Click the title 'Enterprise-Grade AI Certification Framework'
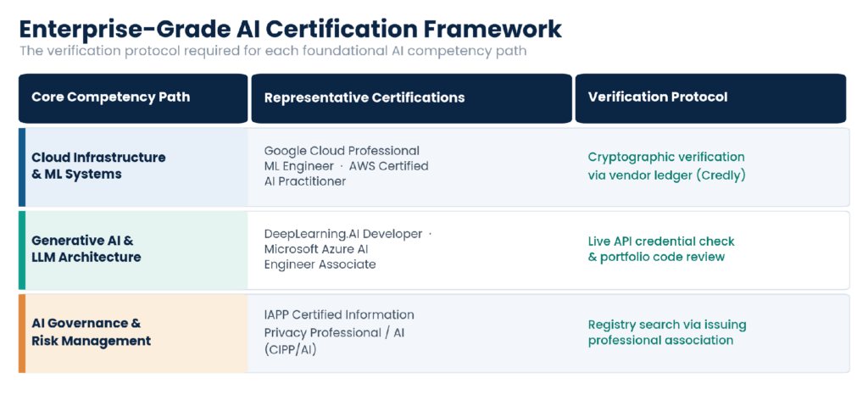The image size is (868, 400). coord(291,30)
